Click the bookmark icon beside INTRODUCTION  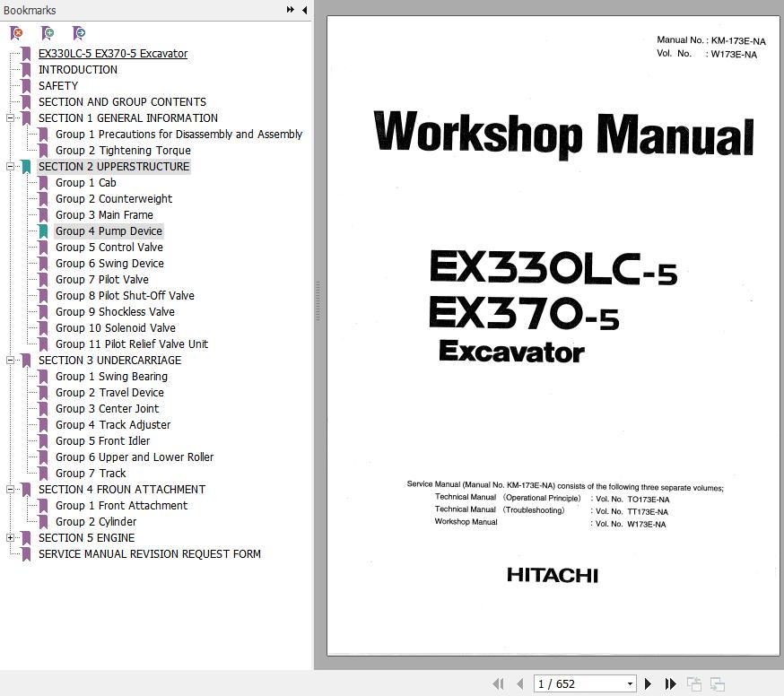(x=27, y=69)
